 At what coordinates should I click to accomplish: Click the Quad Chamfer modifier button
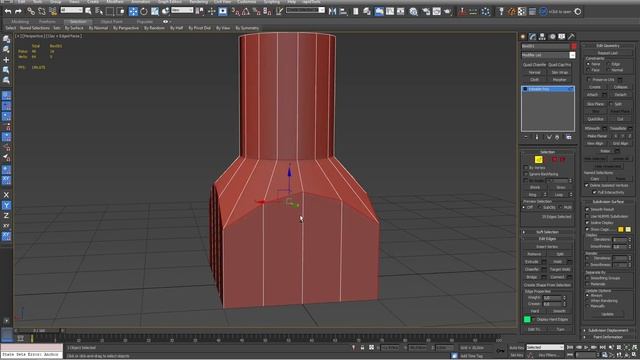click(x=534, y=65)
